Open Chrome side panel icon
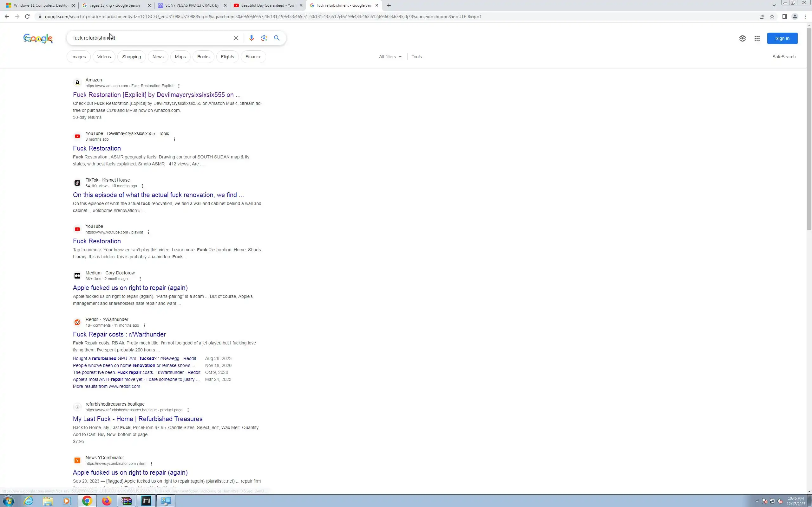 coord(784,16)
